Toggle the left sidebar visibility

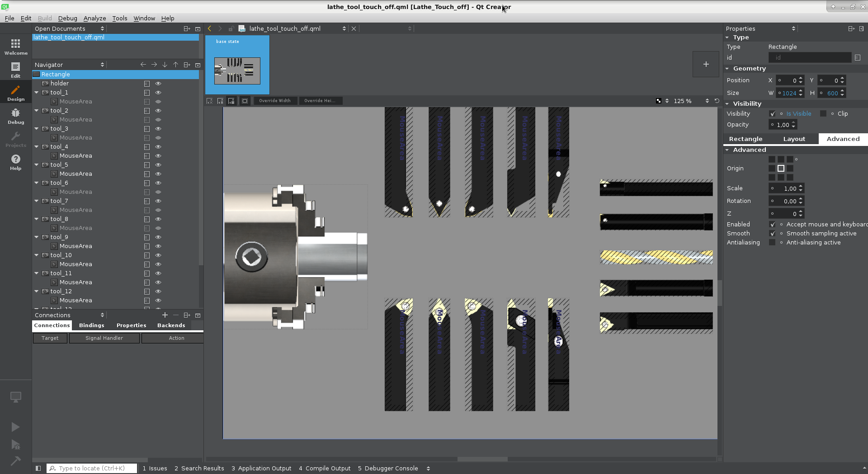click(38, 468)
